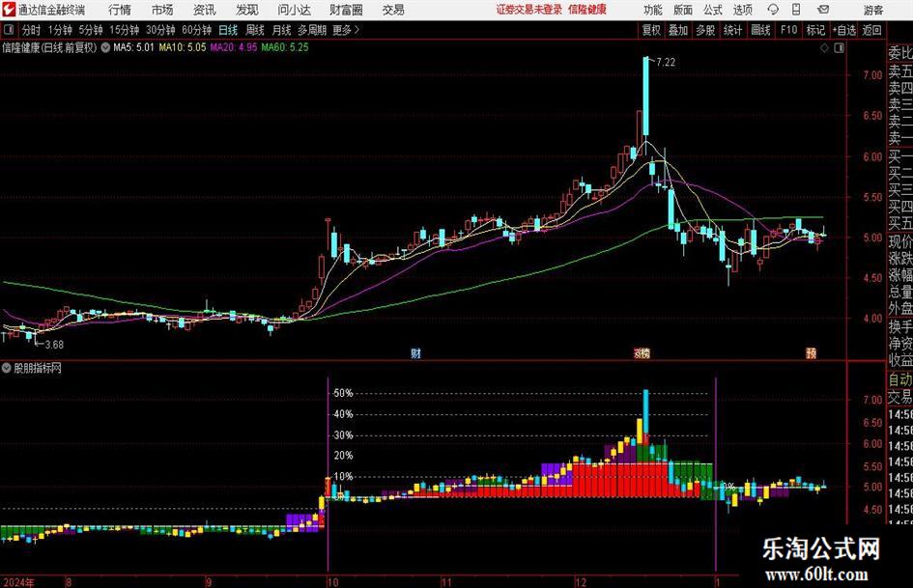Click the MA10: 5.05 indicator label
Viewport: 913px width, 588px height.
pyautogui.click(x=183, y=47)
